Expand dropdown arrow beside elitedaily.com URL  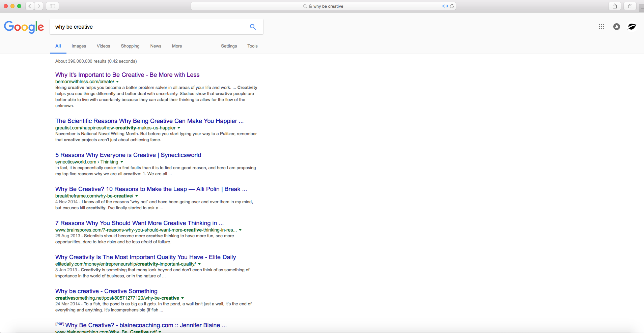[x=199, y=264]
